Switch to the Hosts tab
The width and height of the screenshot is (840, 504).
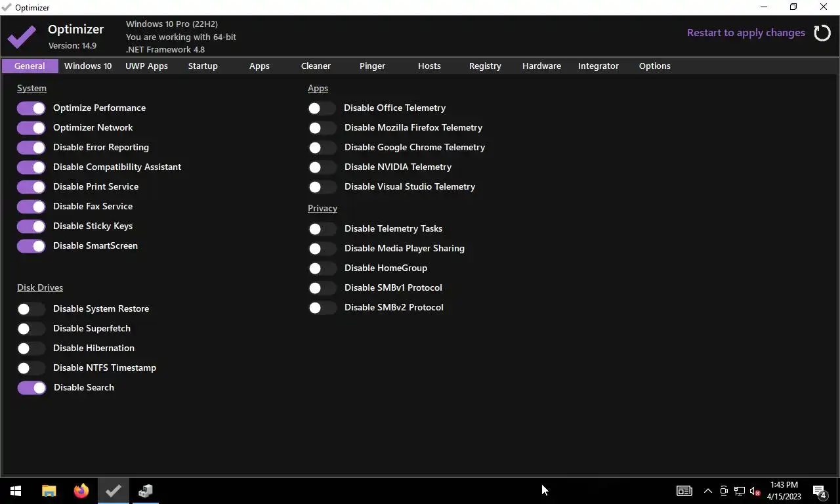[x=429, y=66]
